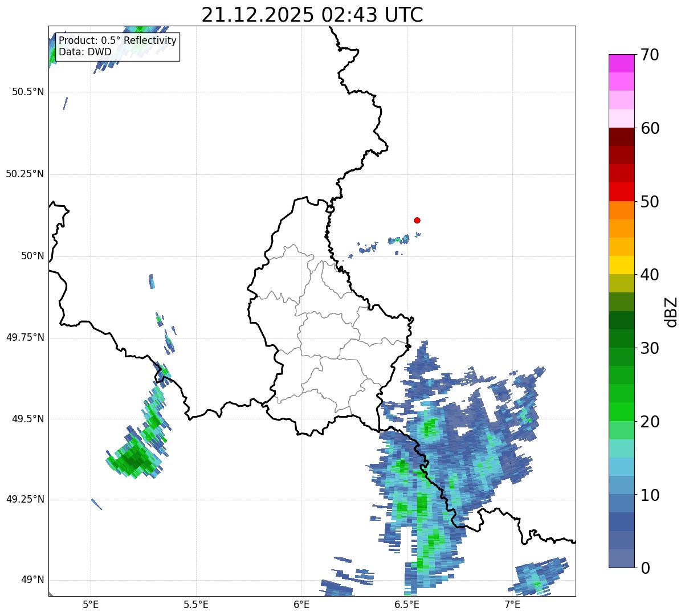Click the Product: 0.5° Reflectivity label
The width and height of the screenshot is (685, 616).
click(x=118, y=40)
